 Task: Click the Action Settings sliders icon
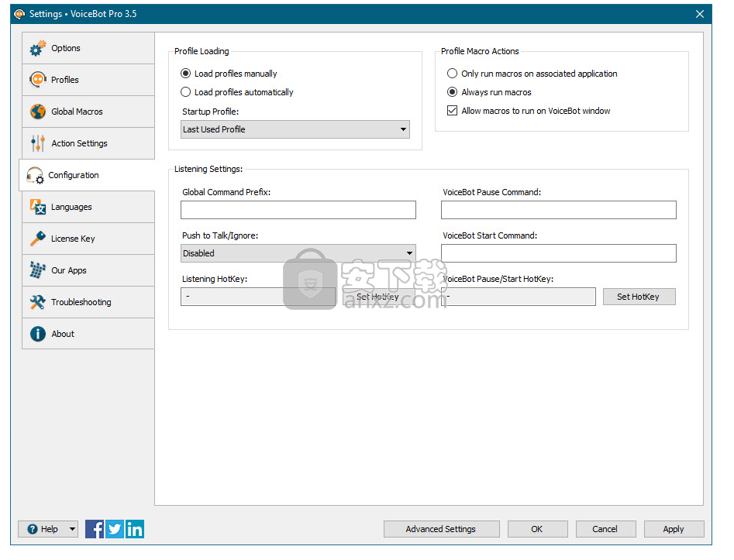click(x=37, y=143)
